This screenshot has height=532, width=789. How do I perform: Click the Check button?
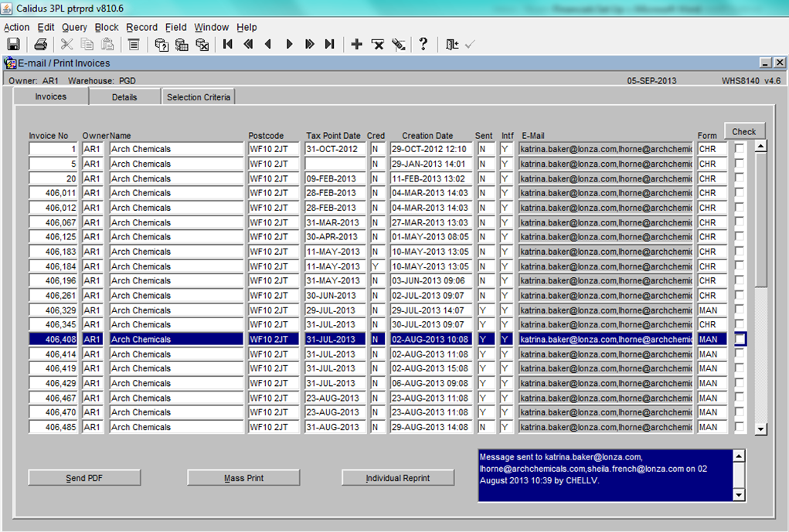[x=744, y=131]
